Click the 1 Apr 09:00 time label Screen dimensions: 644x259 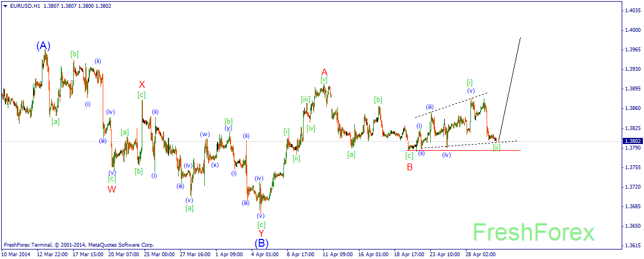[229, 255]
